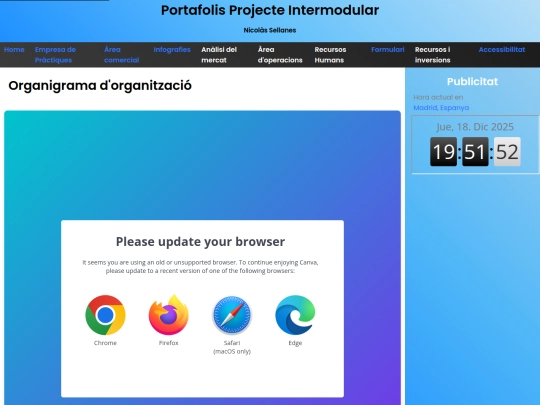Click the Safari (macOS only) label
Image resolution: width=540 pixels, height=405 pixels.
pos(232,347)
